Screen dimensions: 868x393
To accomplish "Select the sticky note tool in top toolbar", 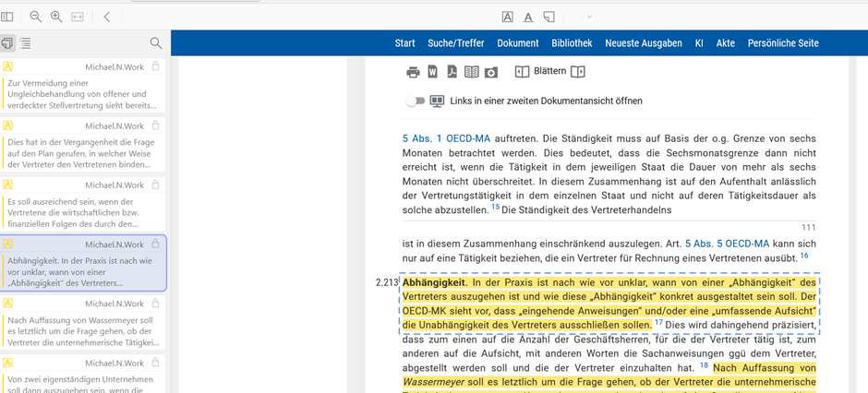I will click(549, 18).
